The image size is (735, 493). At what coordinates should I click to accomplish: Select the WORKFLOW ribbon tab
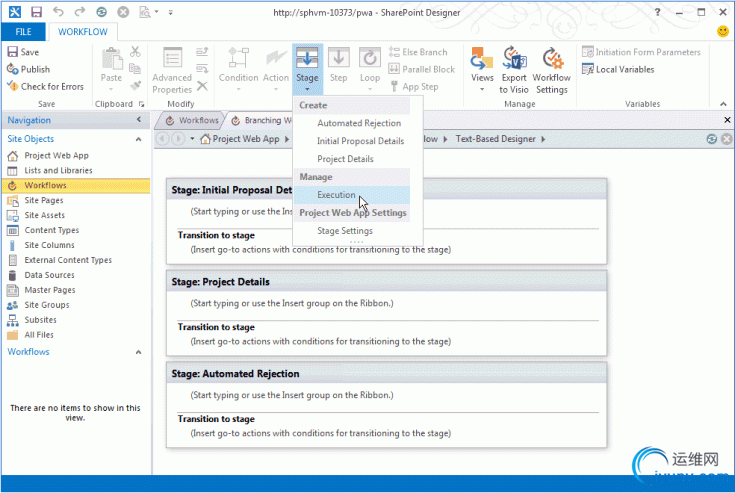82,32
